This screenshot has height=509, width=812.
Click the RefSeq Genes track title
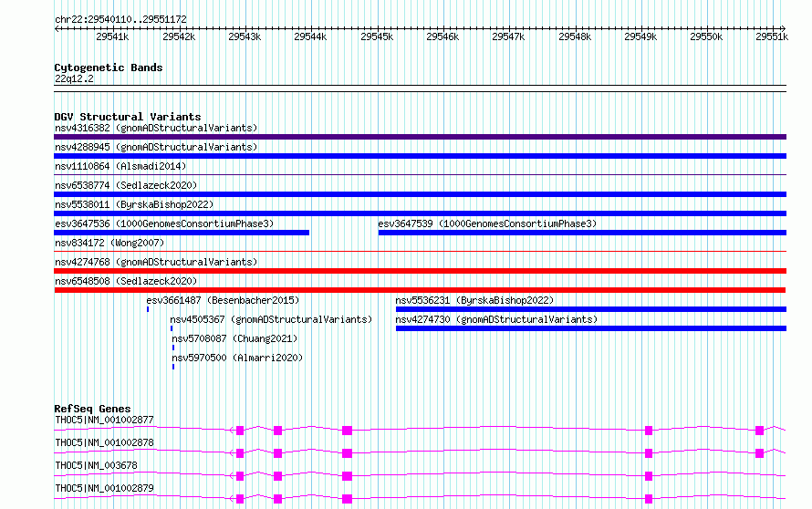coord(92,409)
